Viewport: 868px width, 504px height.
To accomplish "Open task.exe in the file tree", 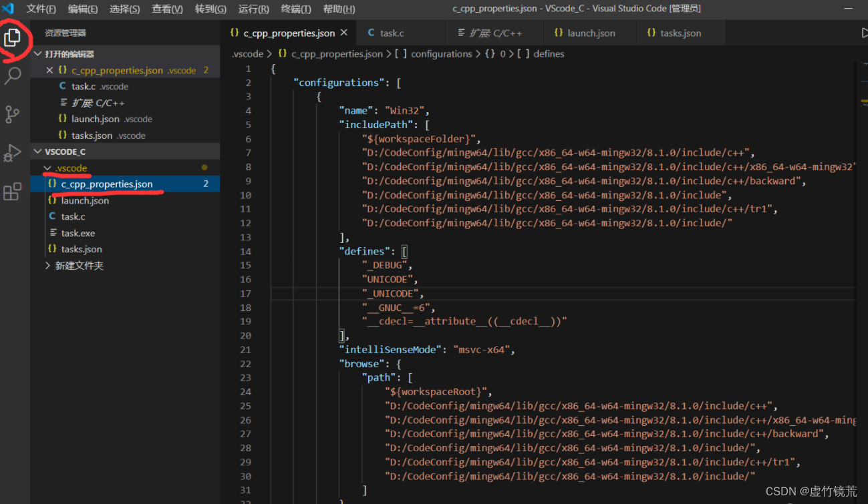I will click(x=125, y=233).
